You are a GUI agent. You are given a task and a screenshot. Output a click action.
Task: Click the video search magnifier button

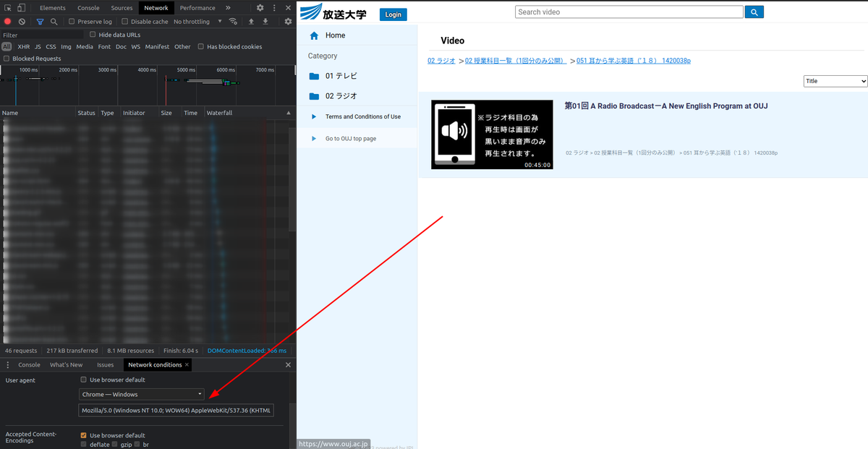(754, 12)
